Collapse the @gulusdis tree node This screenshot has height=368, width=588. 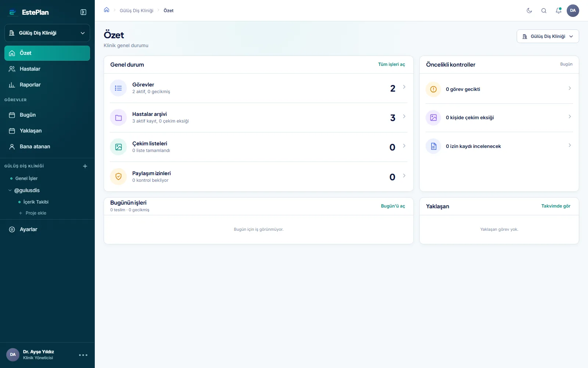pyautogui.click(x=10, y=190)
